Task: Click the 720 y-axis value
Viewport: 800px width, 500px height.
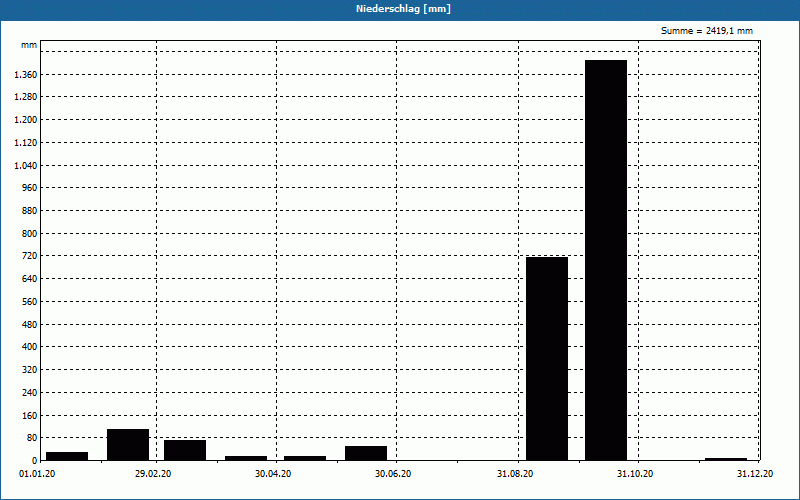Action: [x=31, y=256]
